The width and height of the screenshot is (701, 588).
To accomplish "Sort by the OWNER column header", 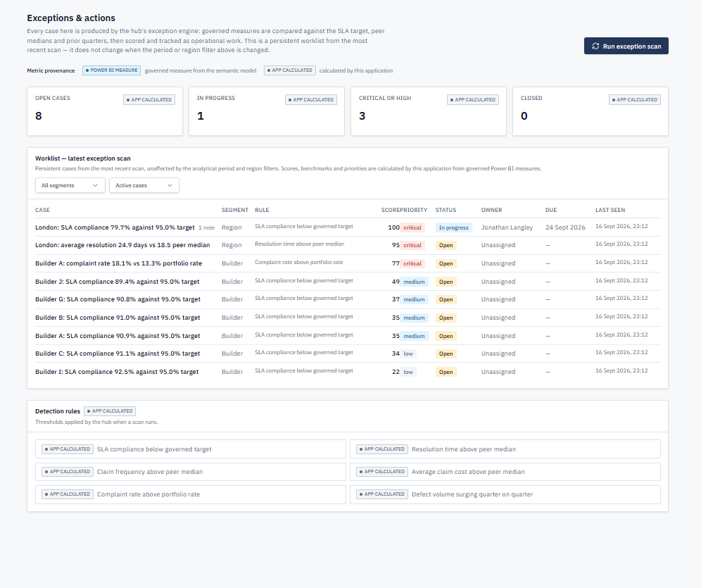I will click(x=491, y=210).
